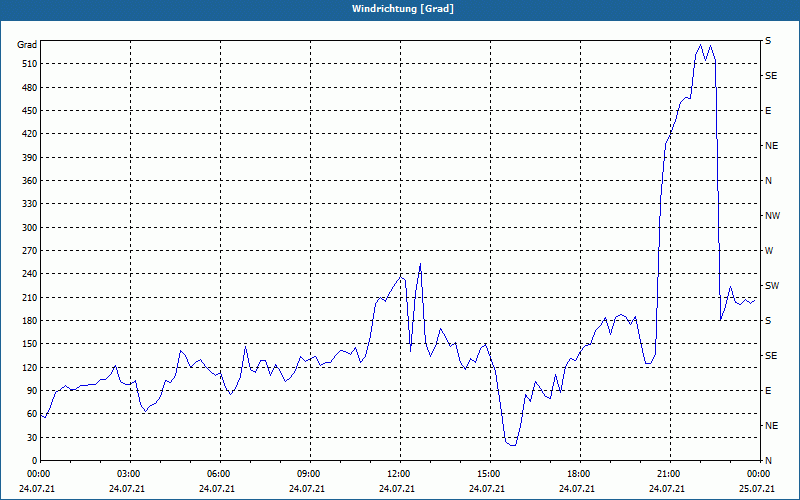Select the S label aligned with 180 gridline
Screen dimensions: 800x500
click(768, 321)
